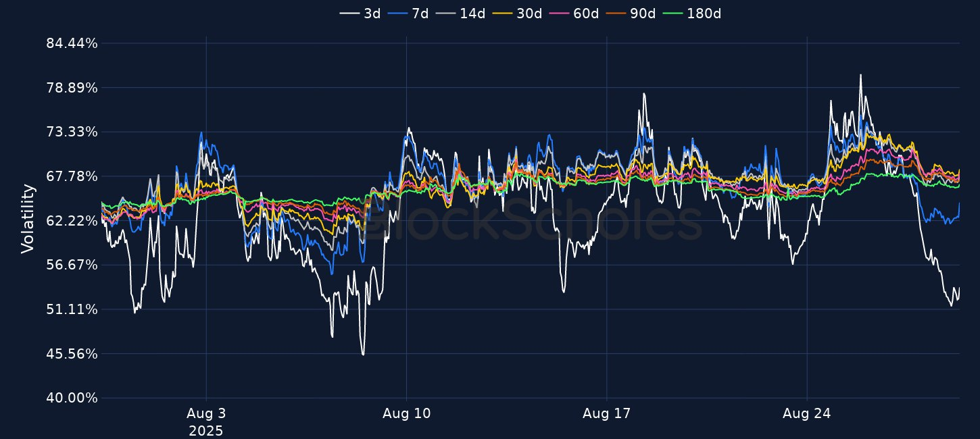
Task: Toggle the 30d series in the legend
Action: 517,13
